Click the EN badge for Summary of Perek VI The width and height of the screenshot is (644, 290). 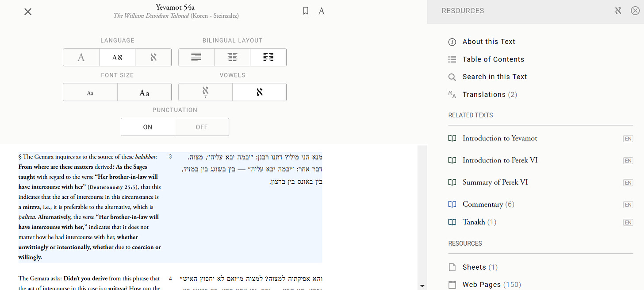(628, 183)
